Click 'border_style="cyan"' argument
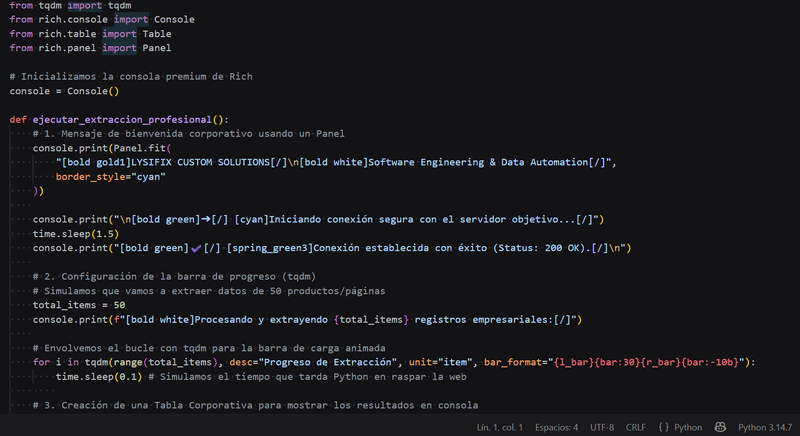This screenshot has width=800, height=436. (111, 176)
